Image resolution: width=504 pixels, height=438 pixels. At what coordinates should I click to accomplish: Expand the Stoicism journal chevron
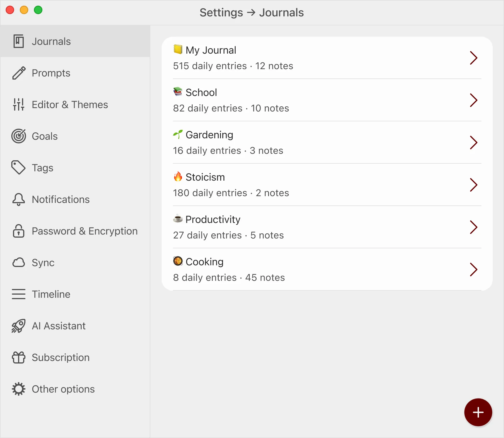[x=473, y=185]
